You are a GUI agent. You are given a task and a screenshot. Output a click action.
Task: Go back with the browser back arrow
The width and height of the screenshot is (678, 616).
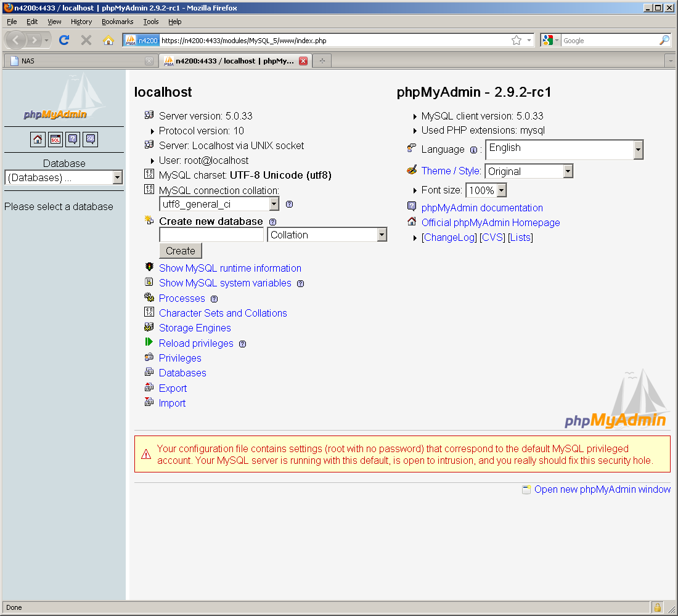pos(16,40)
